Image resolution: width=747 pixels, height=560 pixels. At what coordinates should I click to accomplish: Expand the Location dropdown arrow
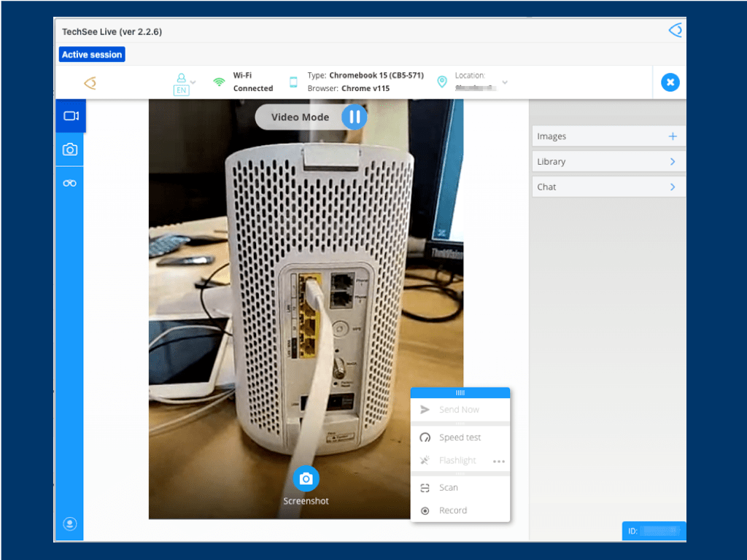[505, 82]
